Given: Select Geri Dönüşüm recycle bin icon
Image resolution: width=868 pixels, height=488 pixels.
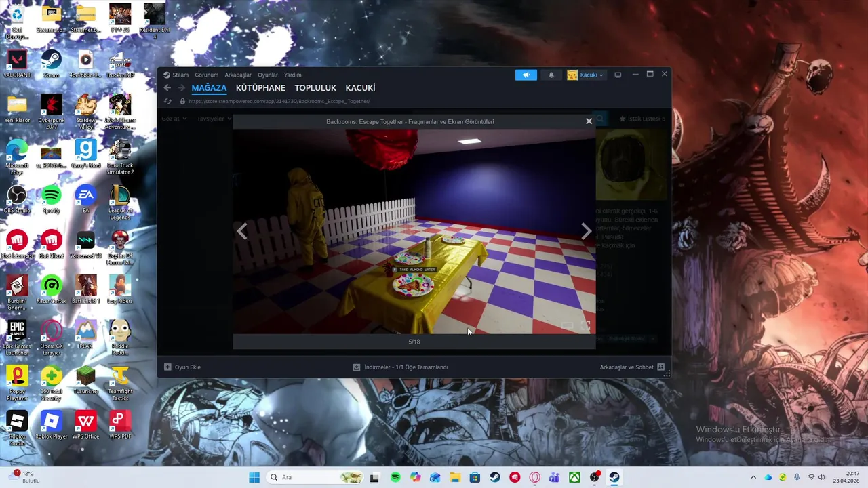Looking at the screenshot, I should [17, 22].
